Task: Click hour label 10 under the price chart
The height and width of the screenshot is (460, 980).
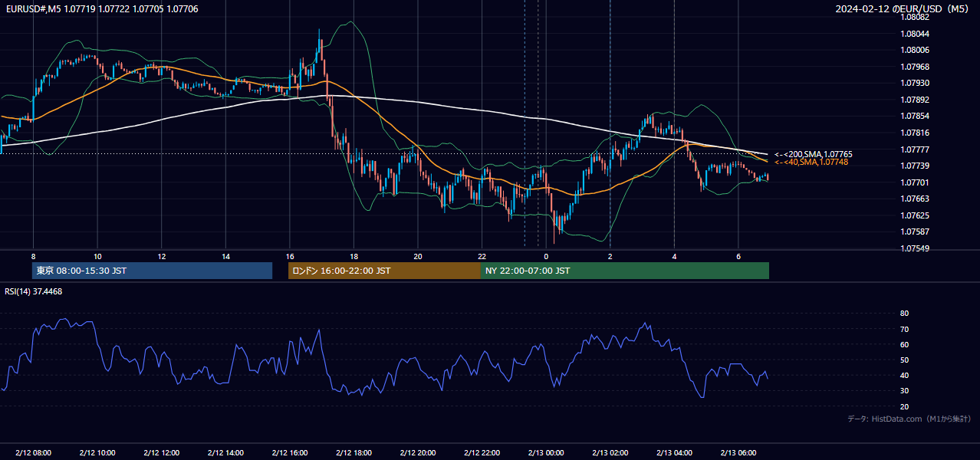Action: (x=97, y=256)
